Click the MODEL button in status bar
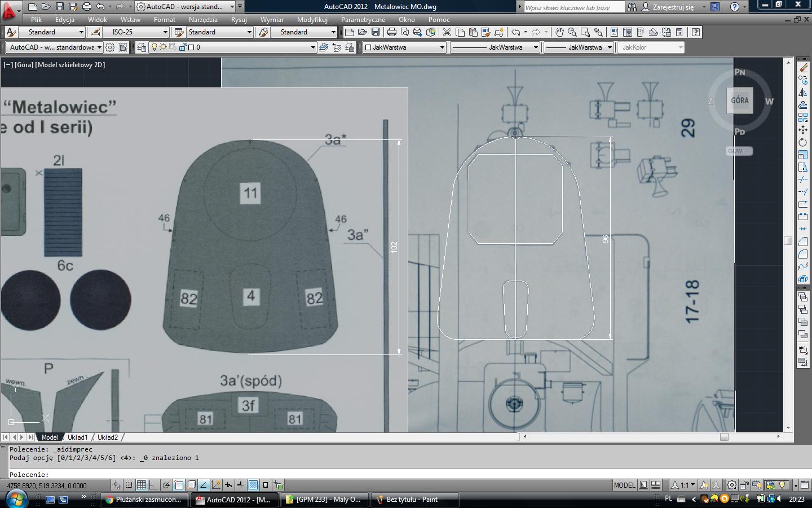The image size is (812, 508). pos(624,485)
